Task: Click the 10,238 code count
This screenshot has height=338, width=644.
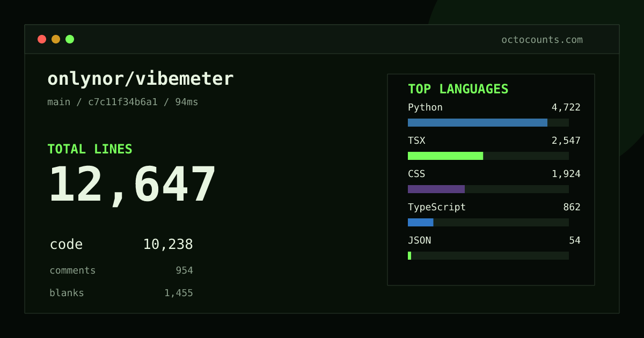Action: pos(168,245)
